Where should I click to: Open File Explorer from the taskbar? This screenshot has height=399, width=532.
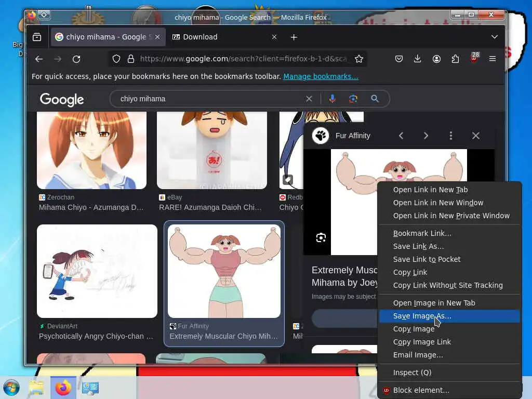click(36, 388)
